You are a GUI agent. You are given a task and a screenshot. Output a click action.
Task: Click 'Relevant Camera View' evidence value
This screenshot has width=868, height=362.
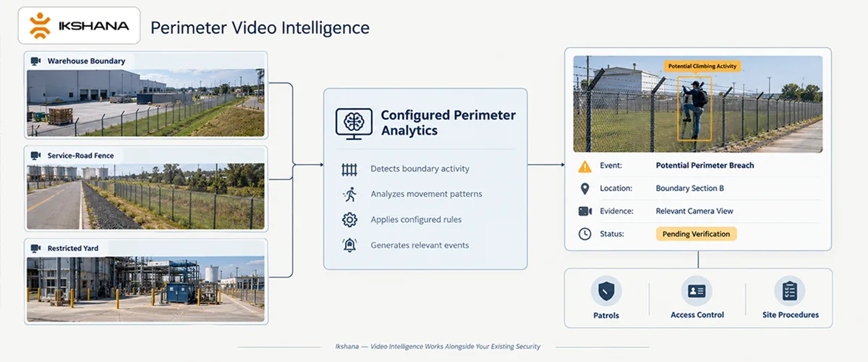tap(694, 211)
